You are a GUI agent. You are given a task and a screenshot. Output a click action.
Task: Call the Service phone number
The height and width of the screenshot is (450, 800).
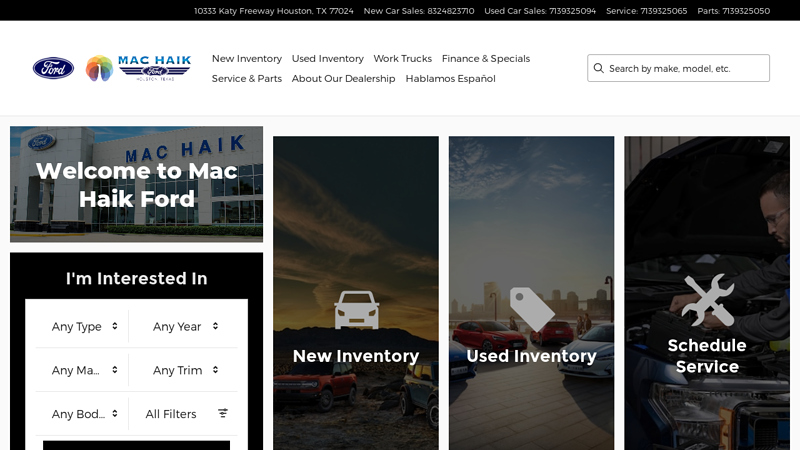[x=646, y=11]
